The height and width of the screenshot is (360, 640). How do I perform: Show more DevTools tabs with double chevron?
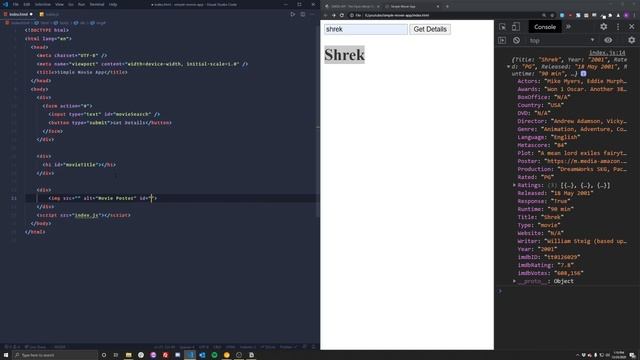(x=568, y=27)
